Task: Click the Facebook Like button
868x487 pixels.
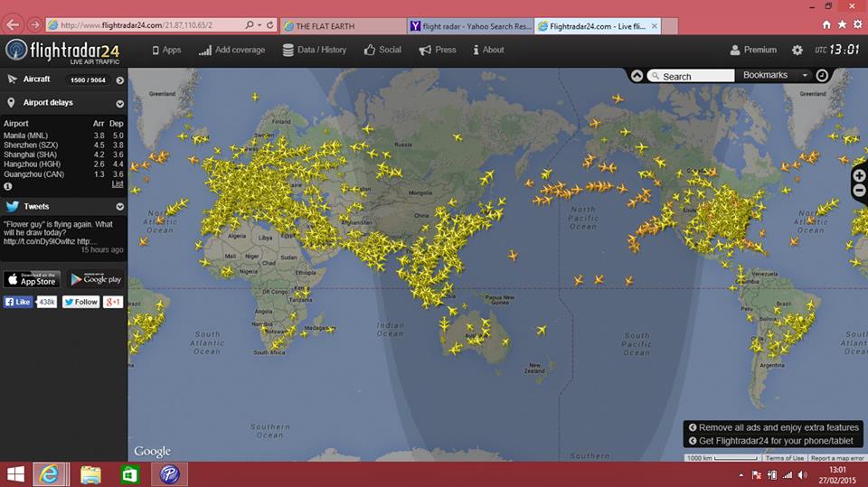Action: 18,302
